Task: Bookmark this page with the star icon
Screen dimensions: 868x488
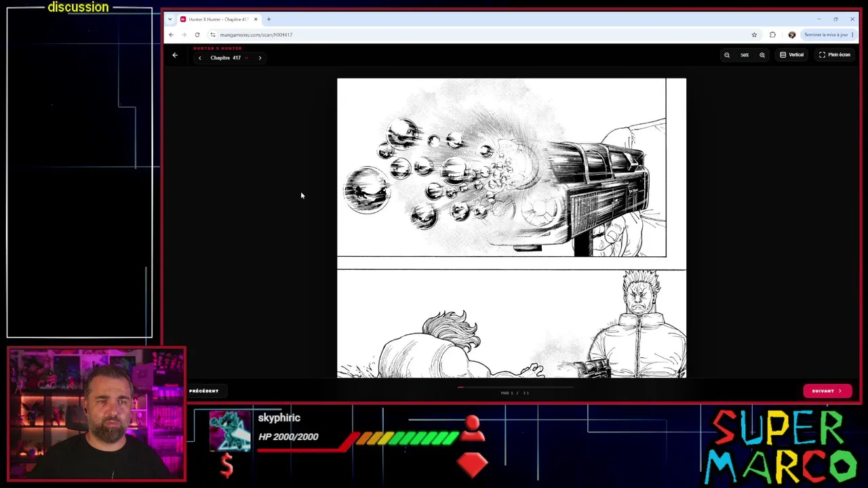Action: pyautogui.click(x=754, y=35)
